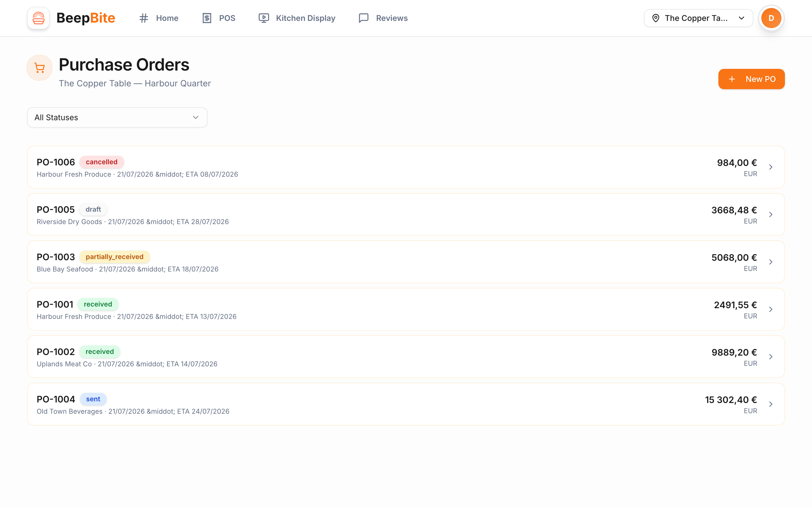Open PO-1003 via its chevron arrow

(x=771, y=262)
